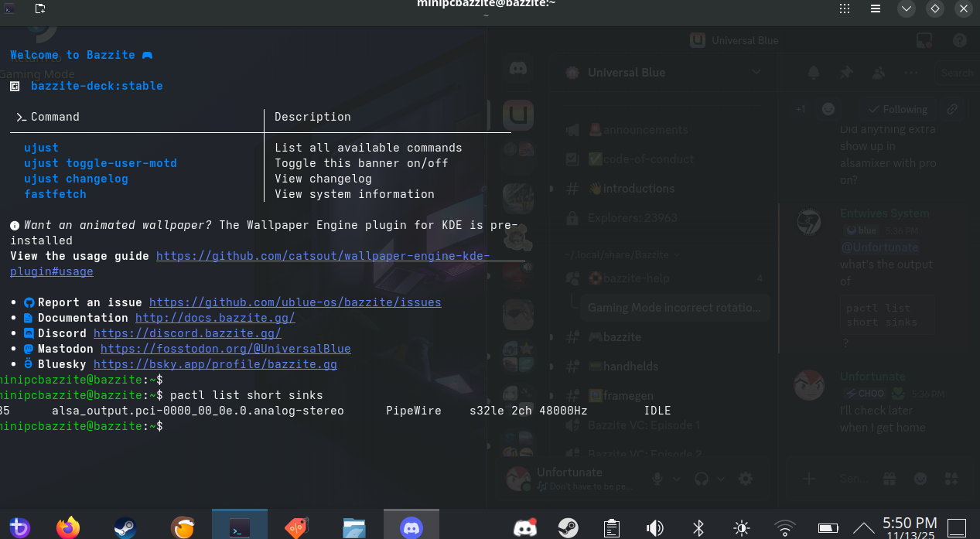
Task: Open Discord notification bell settings
Action: (814, 73)
